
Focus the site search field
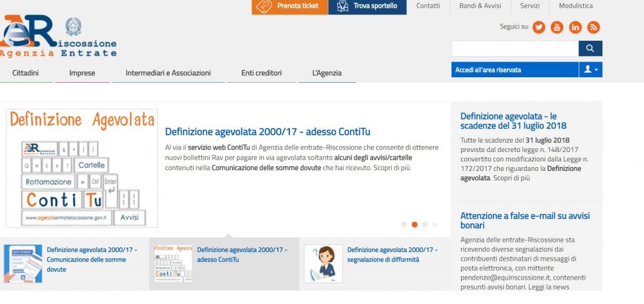pos(515,48)
